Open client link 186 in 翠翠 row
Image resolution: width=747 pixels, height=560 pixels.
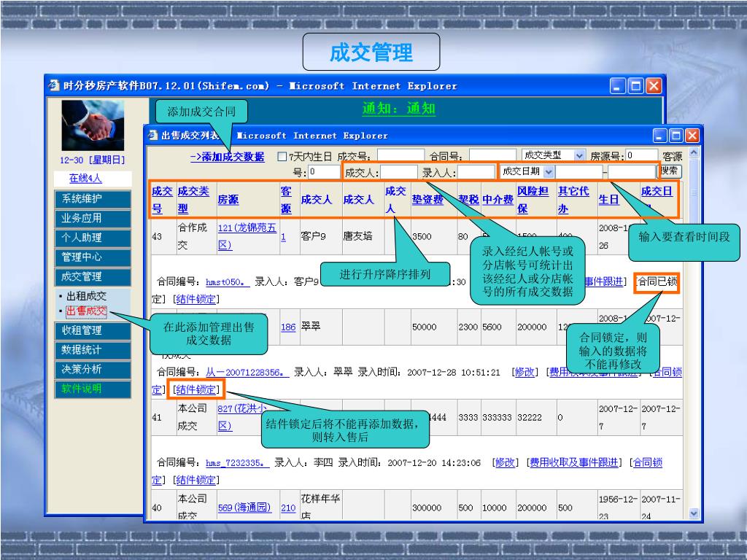click(288, 327)
